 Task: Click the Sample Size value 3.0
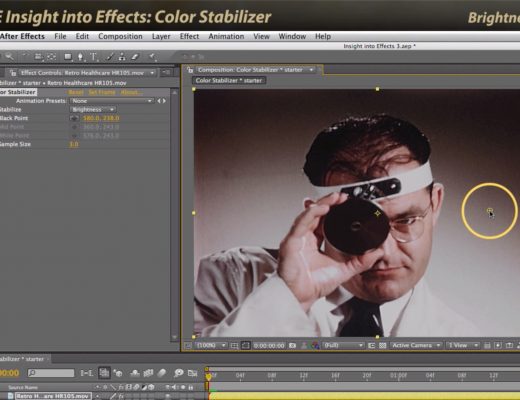pyautogui.click(x=74, y=144)
